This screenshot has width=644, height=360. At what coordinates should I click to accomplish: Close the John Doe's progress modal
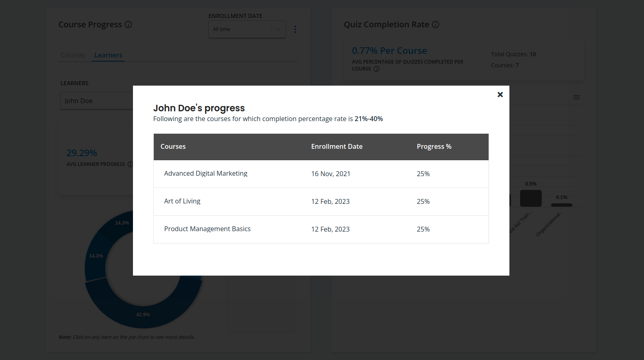coord(500,95)
